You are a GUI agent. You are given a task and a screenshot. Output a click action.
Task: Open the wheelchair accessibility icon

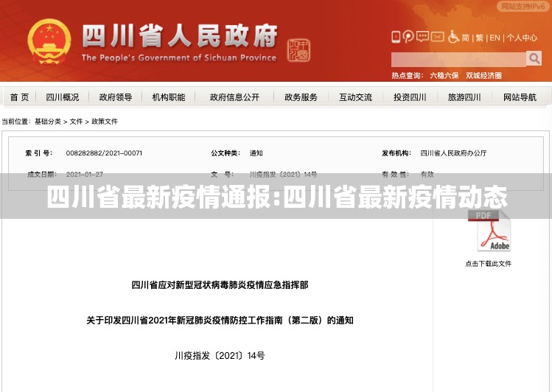453,37
